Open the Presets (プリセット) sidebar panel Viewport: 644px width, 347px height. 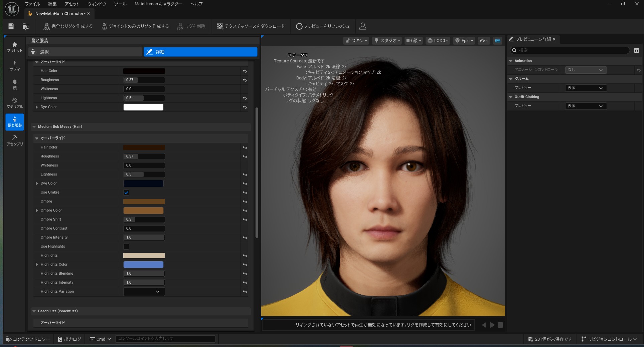tap(15, 47)
